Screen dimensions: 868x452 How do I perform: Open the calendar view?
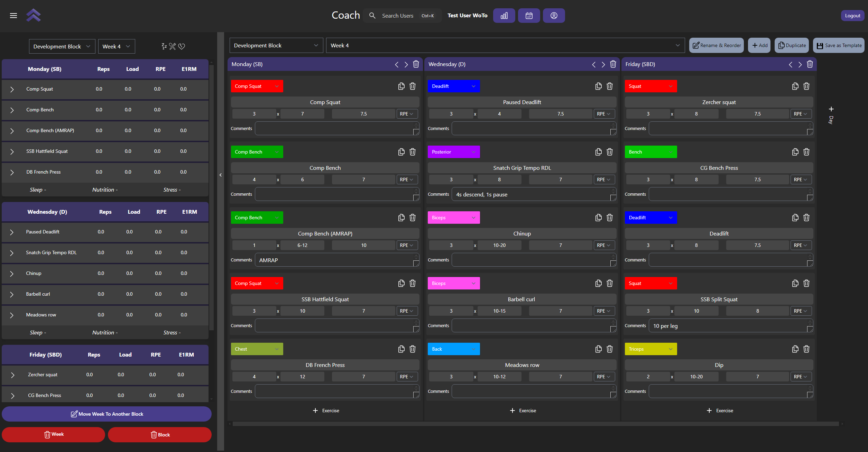[529, 16]
